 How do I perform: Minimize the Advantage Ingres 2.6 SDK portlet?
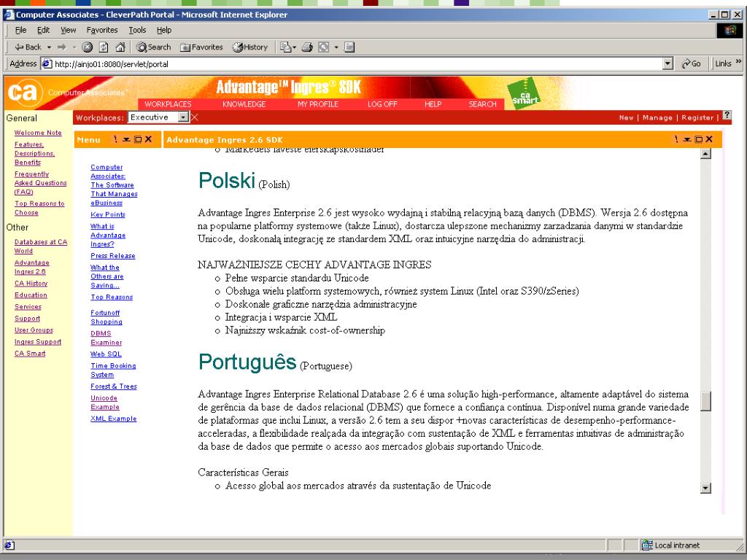pyautogui.click(x=687, y=139)
